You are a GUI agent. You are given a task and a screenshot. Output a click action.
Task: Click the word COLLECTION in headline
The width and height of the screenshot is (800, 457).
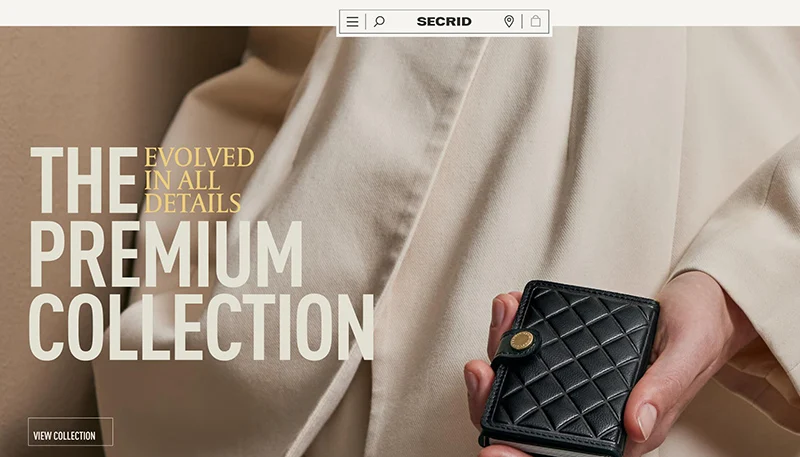[x=202, y=327]
